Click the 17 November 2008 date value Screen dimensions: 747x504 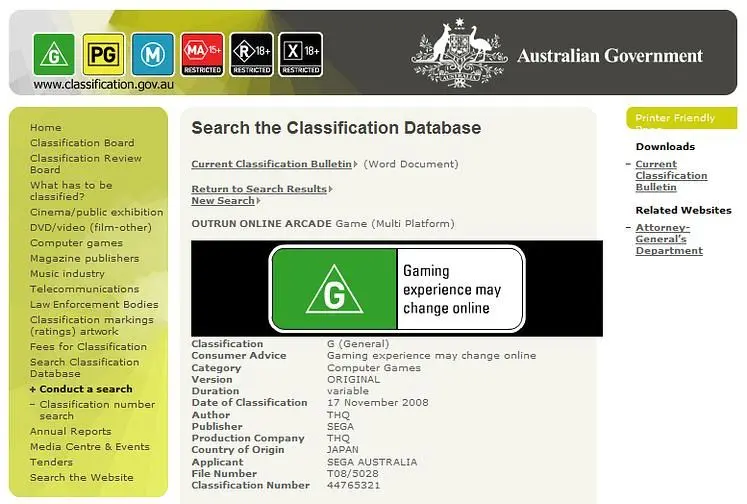click(378, 403)
